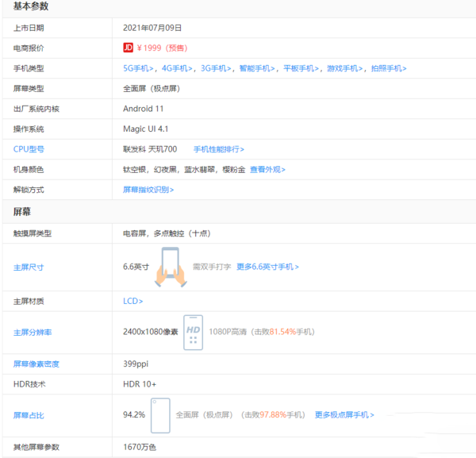
Task: Click the screen ratio phone outline icon
Action: click(160, 415)
